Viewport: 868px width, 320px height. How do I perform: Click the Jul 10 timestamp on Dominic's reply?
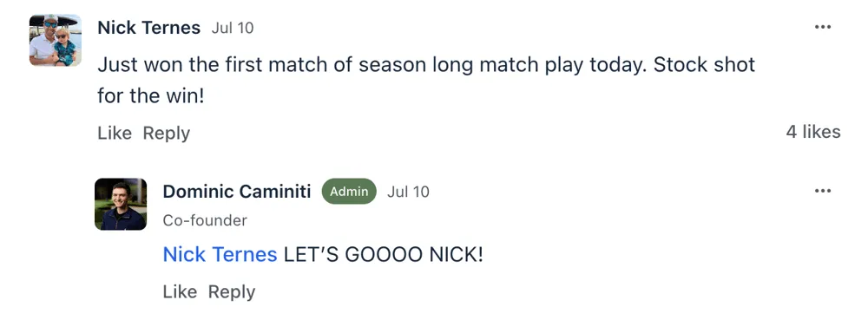click(408, 192)
